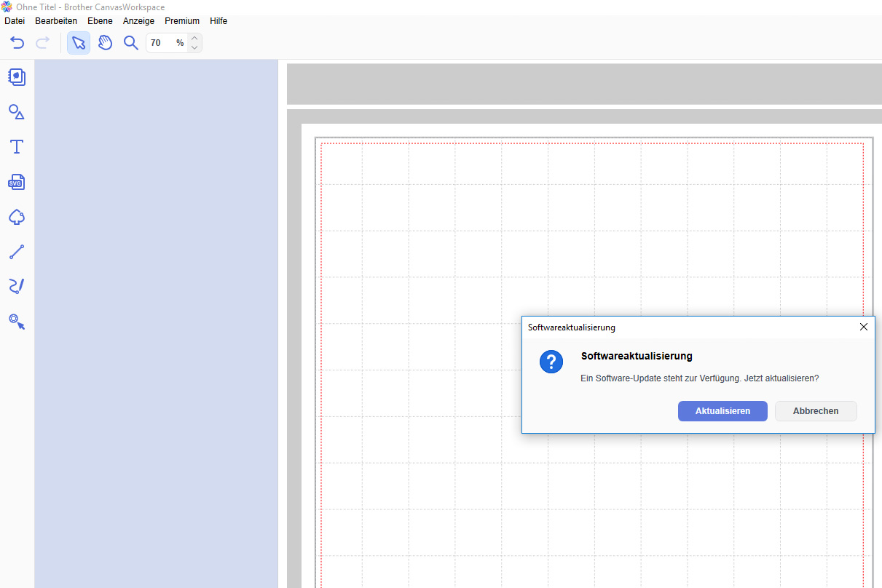The height and width of the screenshot is (588, 882).
Task: Decrease zoom with the down stepper arrow
Action: (194, 48)
